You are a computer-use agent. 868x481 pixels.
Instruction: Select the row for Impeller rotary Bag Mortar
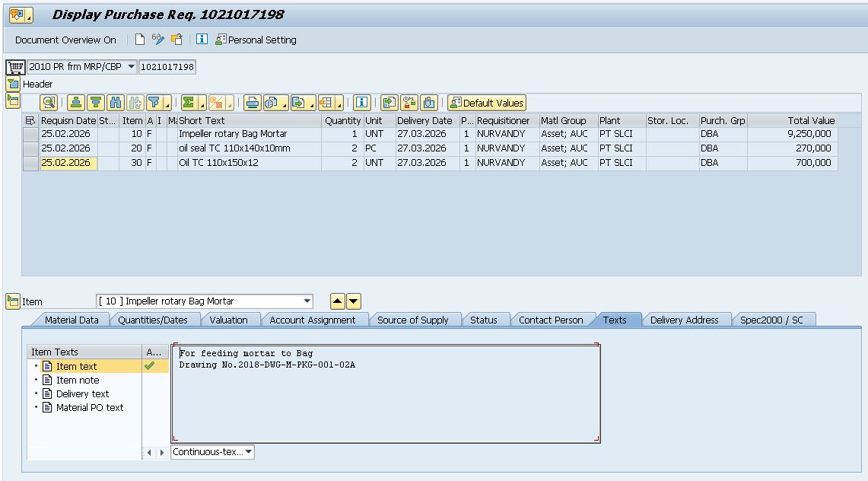tap(30, 134)
